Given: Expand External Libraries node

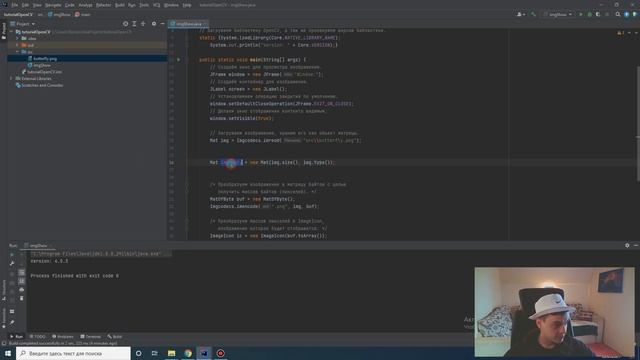Looking at the screenshot, I should (12, 78).
